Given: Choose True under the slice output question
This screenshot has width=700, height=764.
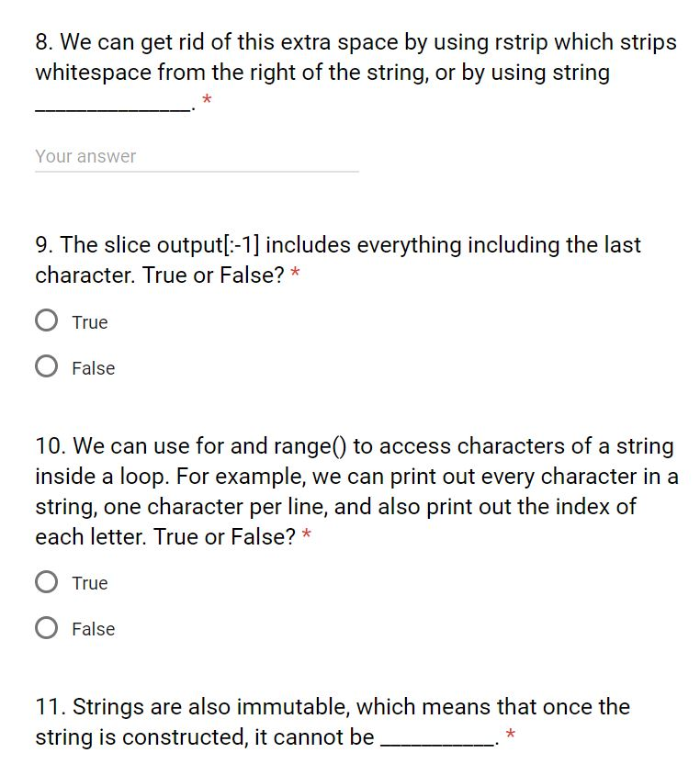Looking at the screenshot, I should coord(46,320).
